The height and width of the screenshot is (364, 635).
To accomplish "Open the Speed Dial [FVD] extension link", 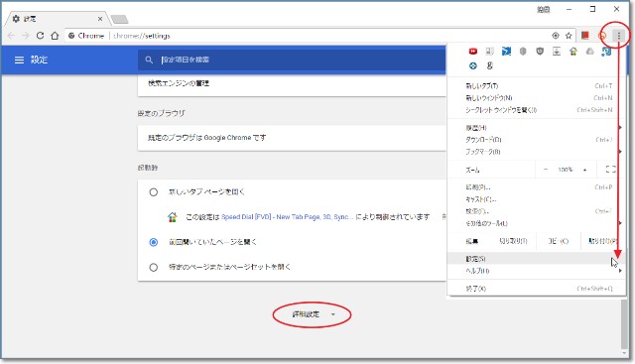I will pyautogui.click(x=287, y=217).
